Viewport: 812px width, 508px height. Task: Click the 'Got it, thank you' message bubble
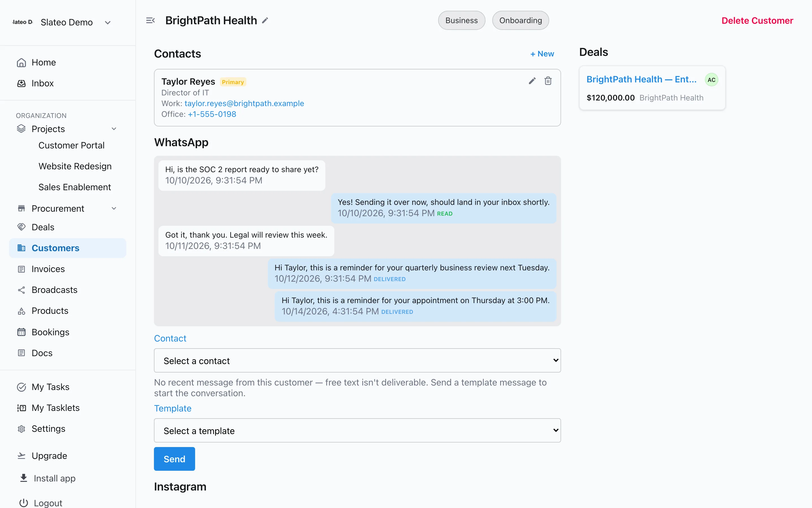click(x=246, y=240)
